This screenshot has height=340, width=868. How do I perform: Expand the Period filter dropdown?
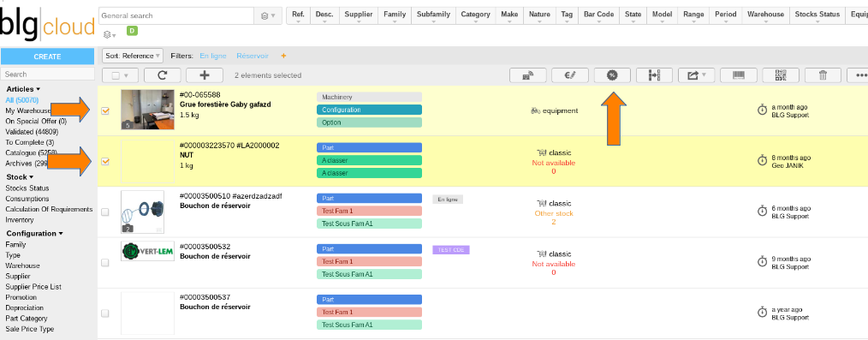pos(725,16)
